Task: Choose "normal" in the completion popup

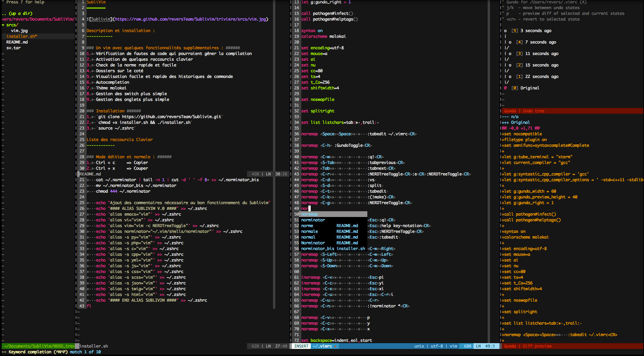Action: click(x=334, y=237)
